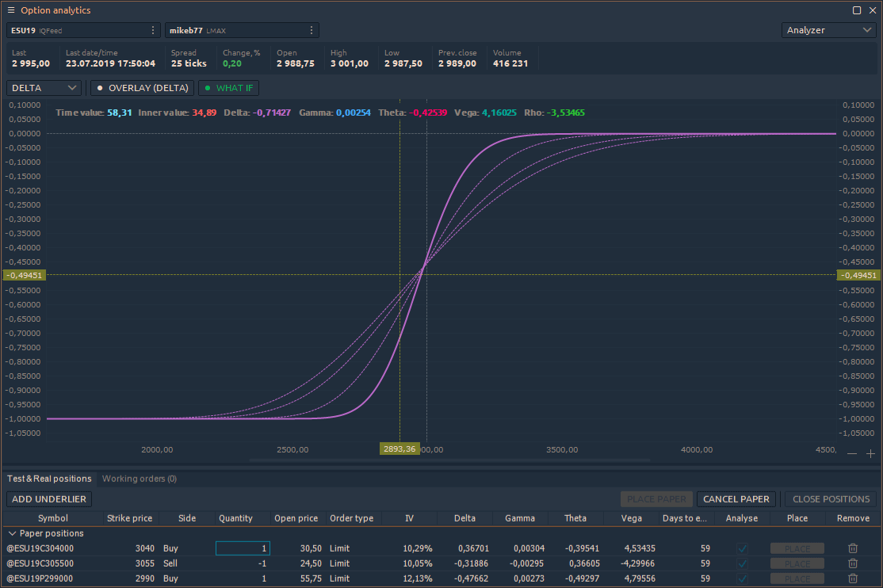This screenshot has height=588, width=883.
Task: Select the Test & Real positions tab
Action: click(49, 479)
